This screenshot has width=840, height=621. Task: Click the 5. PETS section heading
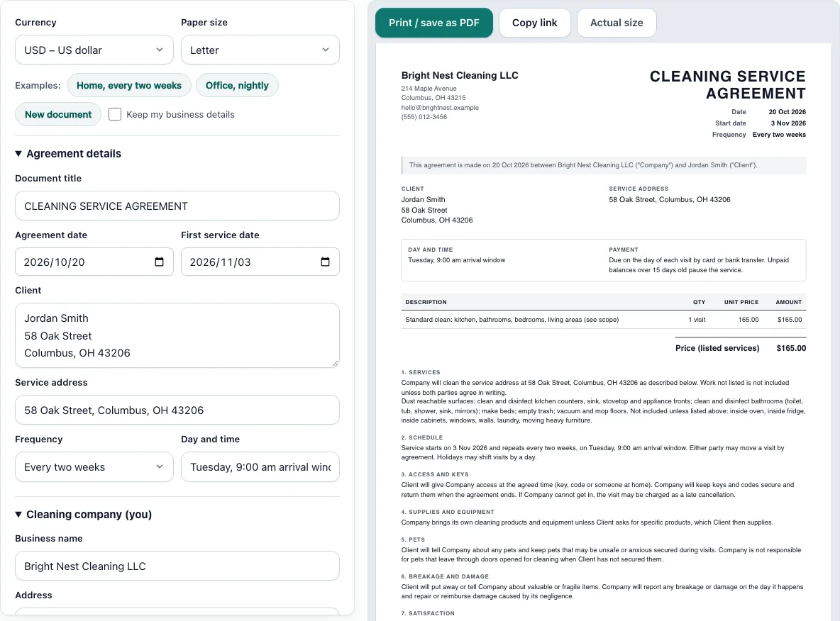413,539
